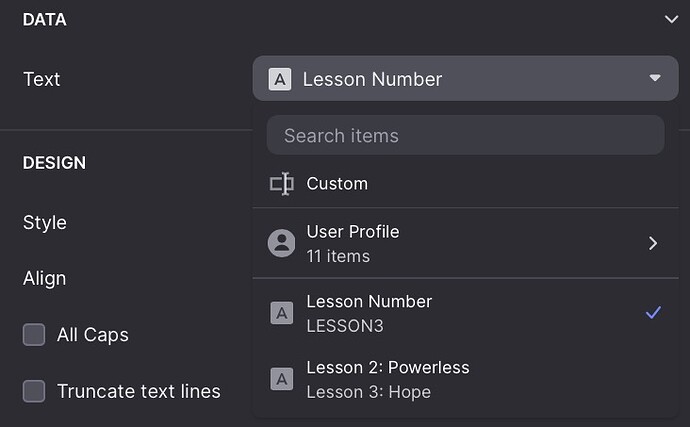Expand the User Profile submenu arrow

tap(653, 243)
